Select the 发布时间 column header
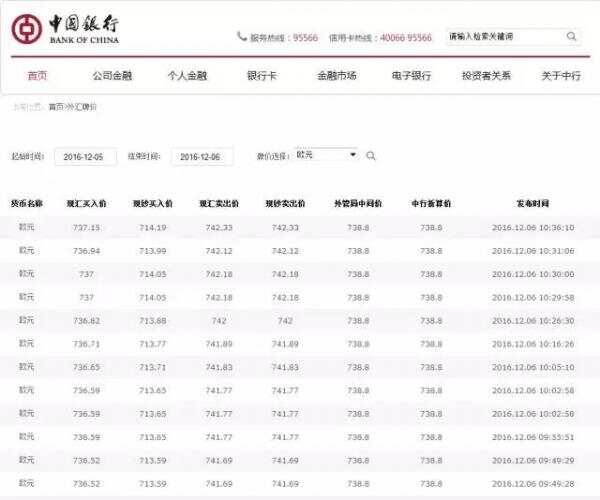Viewport: 600px width, 500px height. click(x=533, y=204)
